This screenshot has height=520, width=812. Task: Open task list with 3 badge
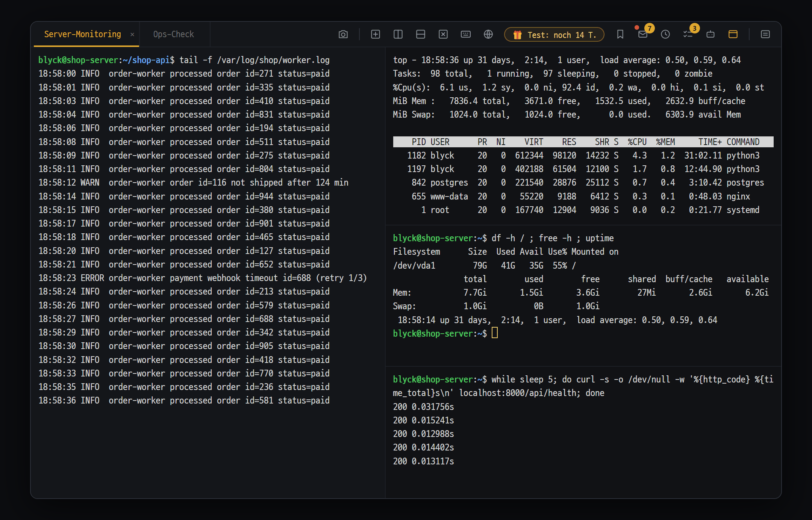click(x=688, y=35)
